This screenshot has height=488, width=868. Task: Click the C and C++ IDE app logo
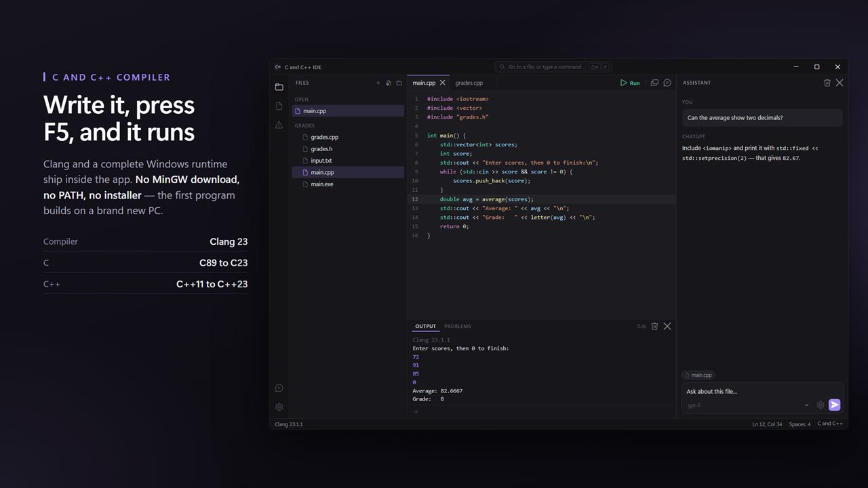click(x=278, y=67)
